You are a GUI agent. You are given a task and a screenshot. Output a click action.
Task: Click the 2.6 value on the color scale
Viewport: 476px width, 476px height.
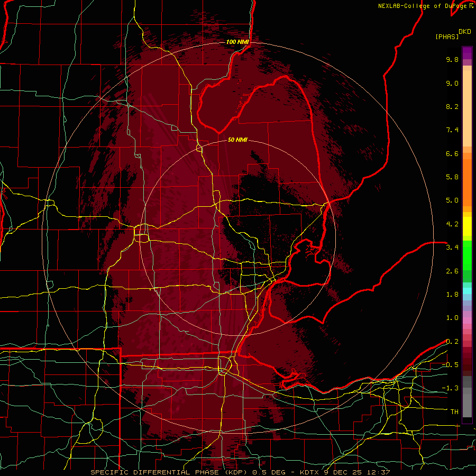click(452, 271)
